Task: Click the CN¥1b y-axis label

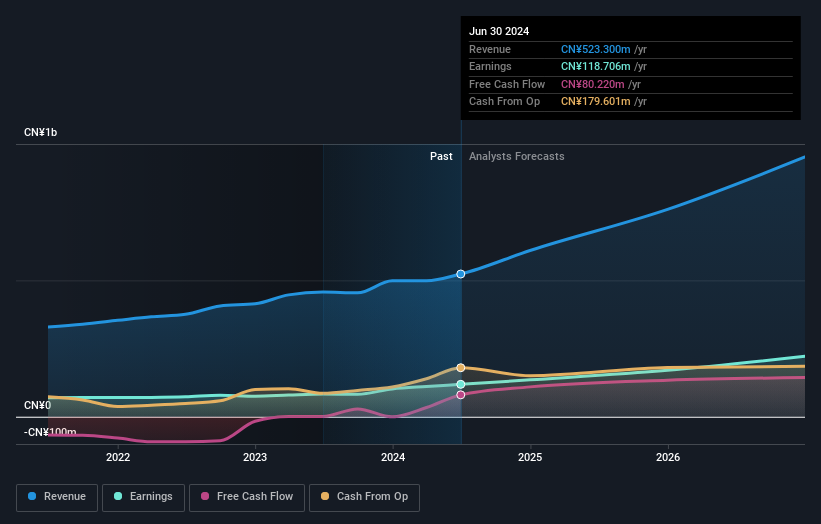Action: pos(40,132)
